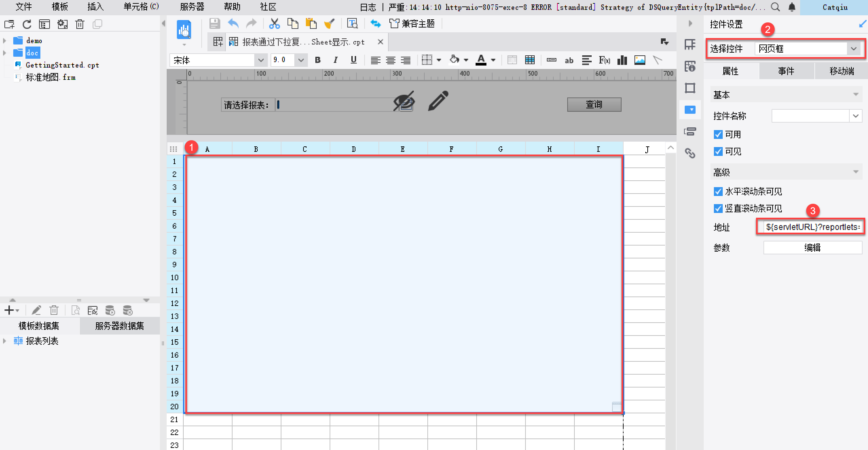
Task: Toggle 水平滚动条可见 checkbox
Action: point(718,192)
